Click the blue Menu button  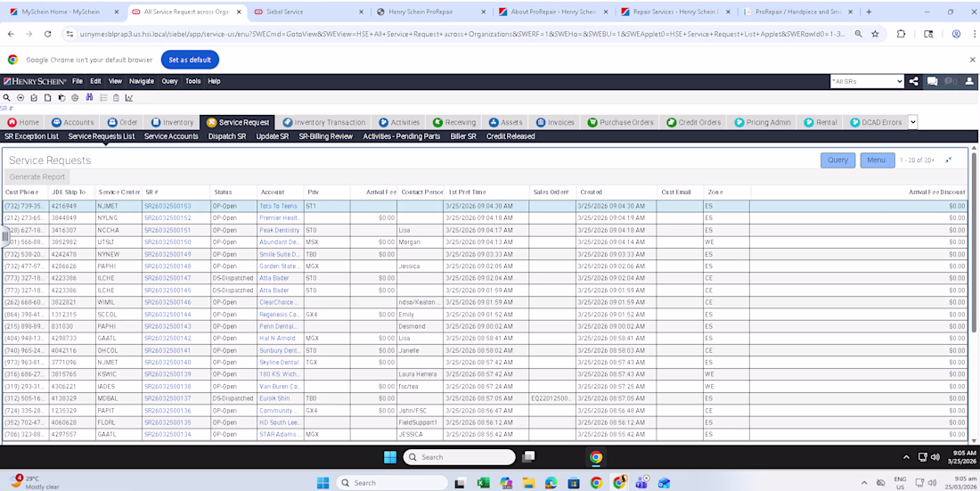(x=877, y=160)
